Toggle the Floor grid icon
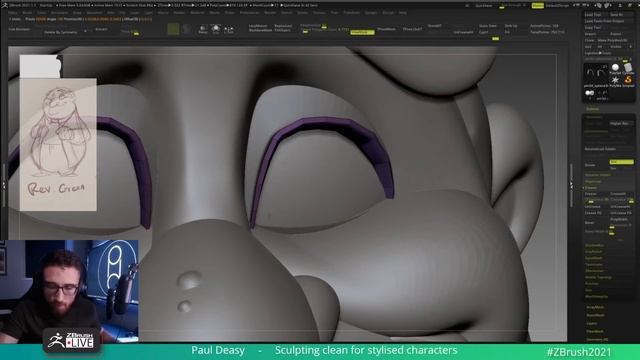The height and width of the screenshot is (360, 640). coord(216,29)
